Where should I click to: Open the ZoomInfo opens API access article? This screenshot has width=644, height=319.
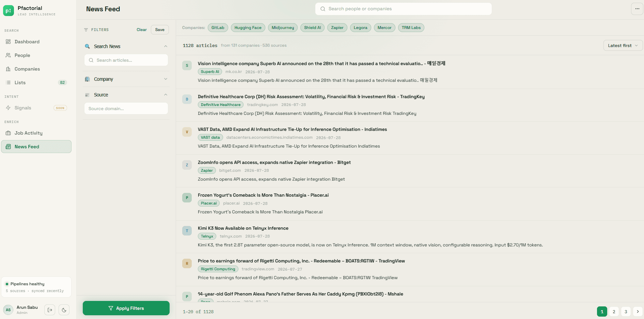point(274,162)
